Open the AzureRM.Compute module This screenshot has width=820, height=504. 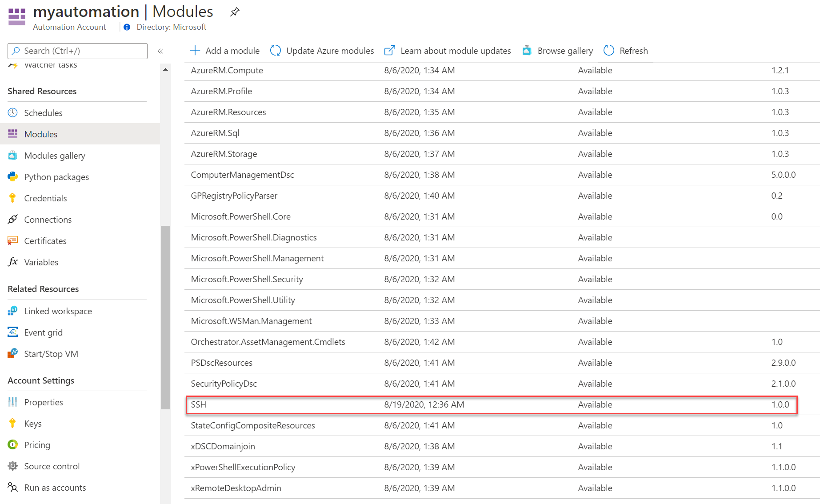(227, 70)
